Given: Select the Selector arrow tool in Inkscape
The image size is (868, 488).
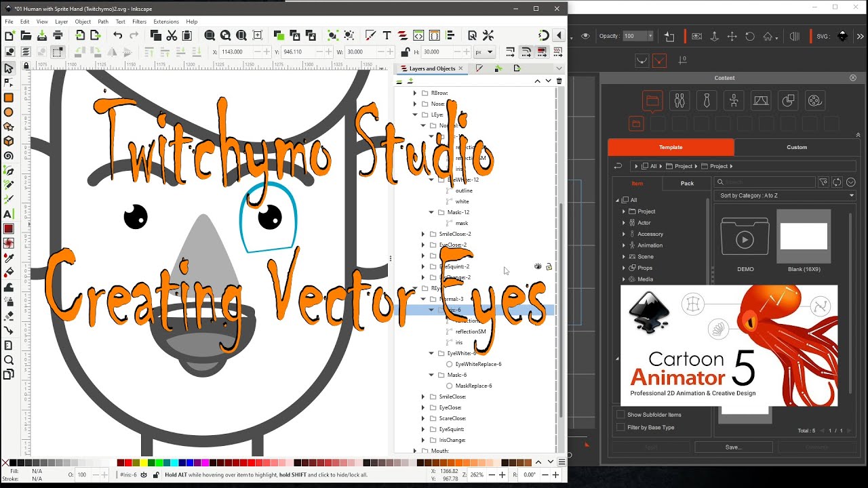Looking at the screenshot, I should 9,68.
